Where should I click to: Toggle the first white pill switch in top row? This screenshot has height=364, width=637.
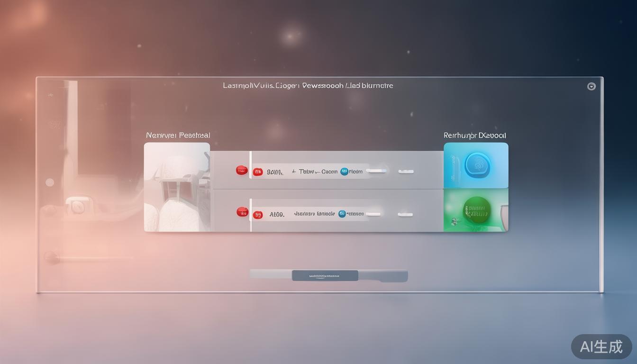click(x=376, y=171)
